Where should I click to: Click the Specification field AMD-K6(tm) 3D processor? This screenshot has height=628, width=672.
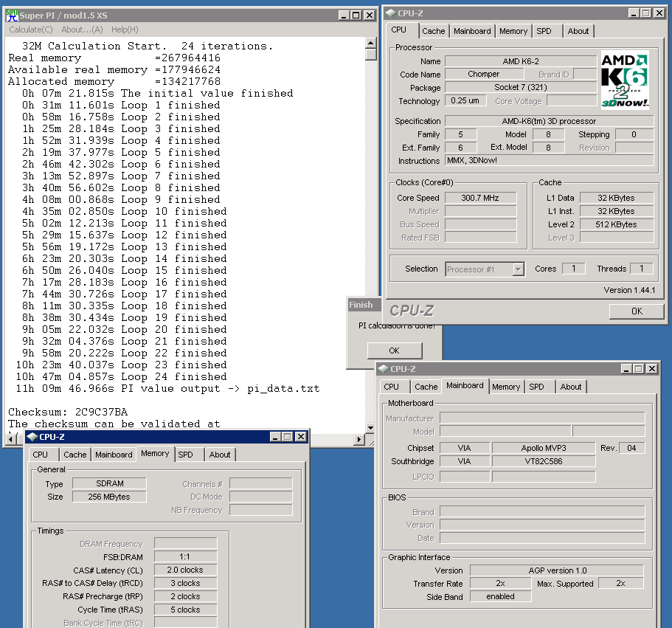(550, 121)
